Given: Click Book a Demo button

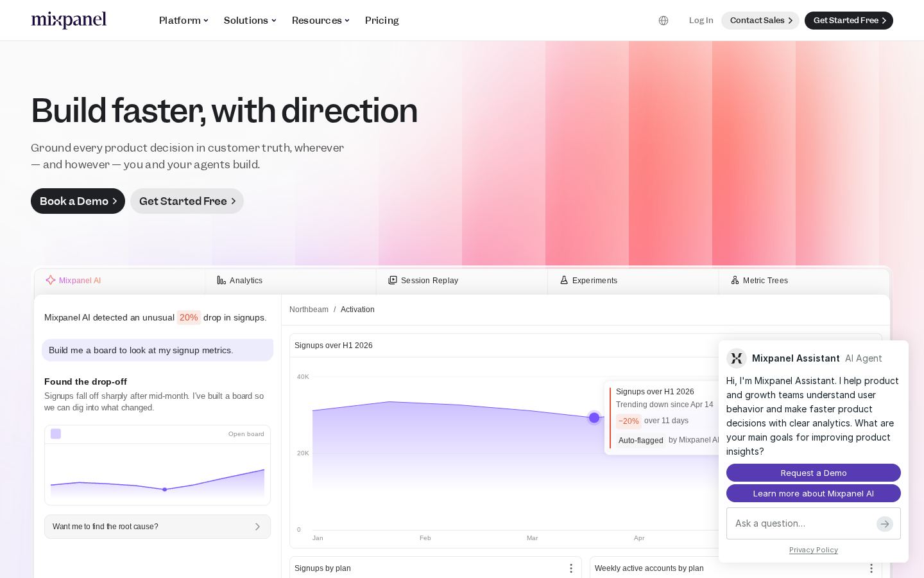Looking at the screenshot, I should click(x=78, y=201).
